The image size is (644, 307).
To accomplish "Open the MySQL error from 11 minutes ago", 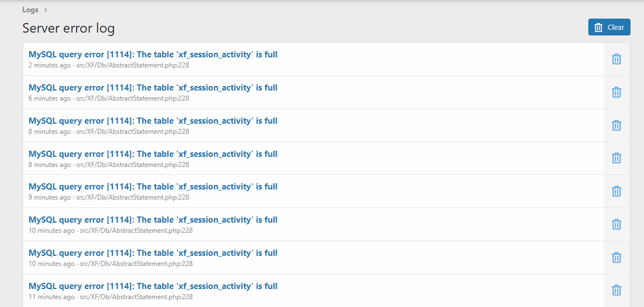I will coord(153,286).
